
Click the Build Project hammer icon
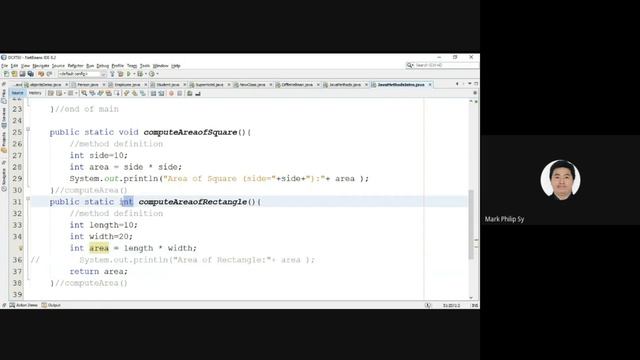point(112,74)
